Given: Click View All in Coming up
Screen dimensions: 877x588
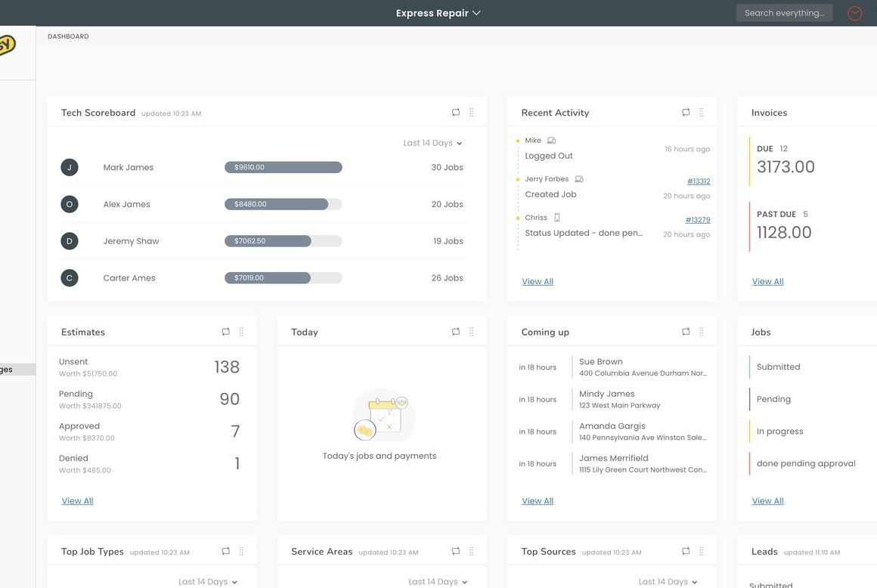Looking at the screenshot, I should [x=538, y=501].
